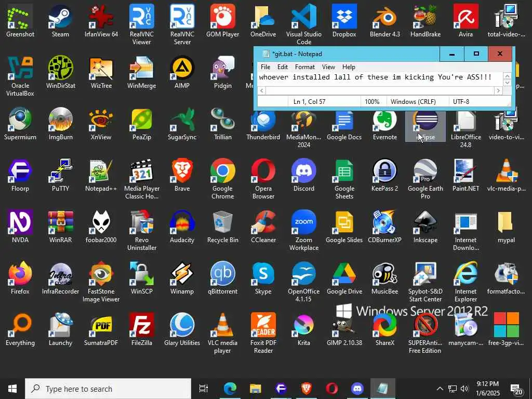This screenshot has width=532, height=399.
Task: Click Notepad's horizontal scroll left arrow
Action: [262, 90]
